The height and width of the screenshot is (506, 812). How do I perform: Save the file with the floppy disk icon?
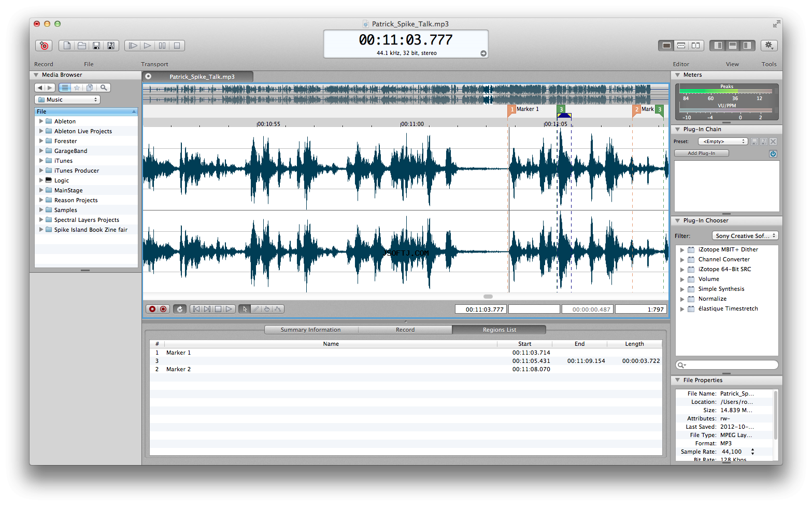[x=96, y=46]
